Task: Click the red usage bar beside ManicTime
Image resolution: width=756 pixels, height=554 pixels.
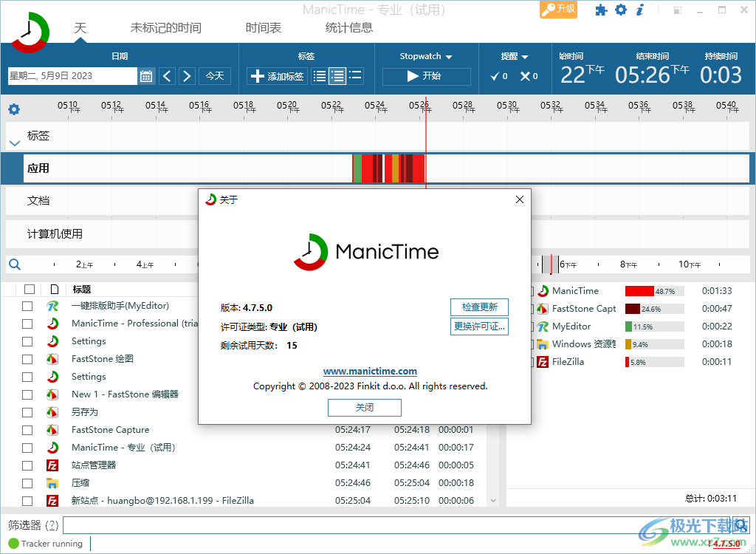Action: (641, 290)
